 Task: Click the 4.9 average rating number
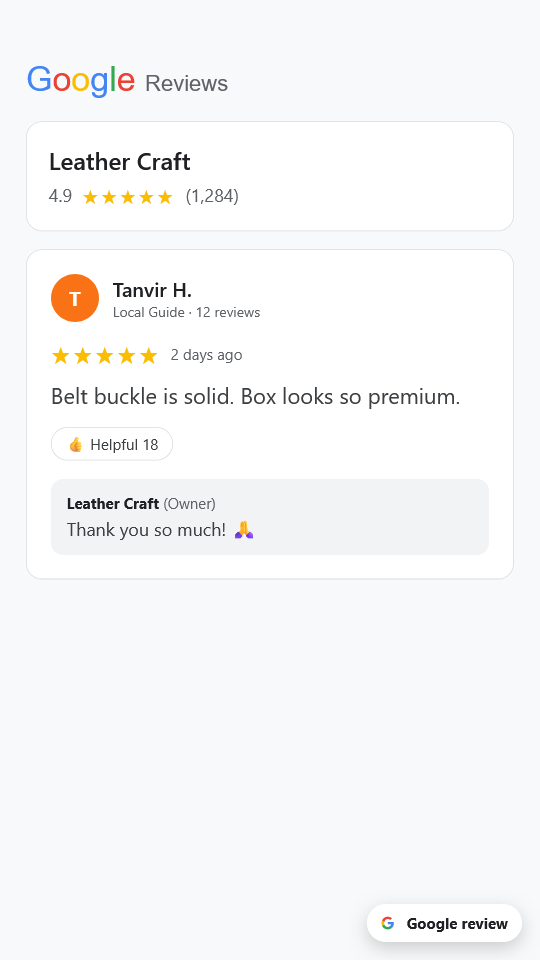pos(61,197)
